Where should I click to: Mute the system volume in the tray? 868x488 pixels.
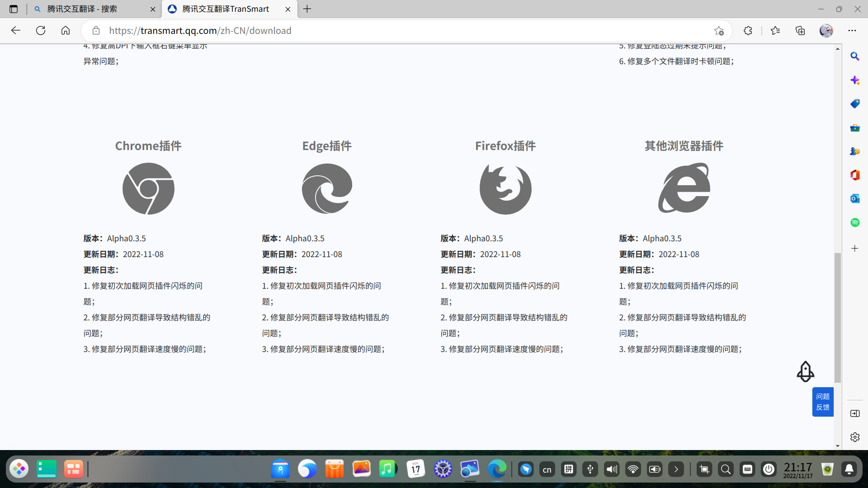click(611, 469)
